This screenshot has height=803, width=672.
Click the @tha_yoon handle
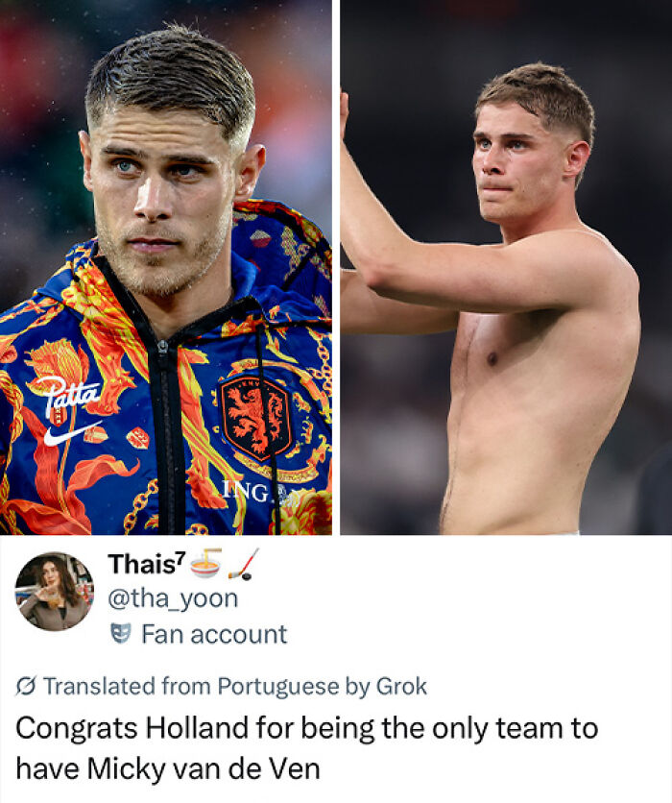point(173,598)
